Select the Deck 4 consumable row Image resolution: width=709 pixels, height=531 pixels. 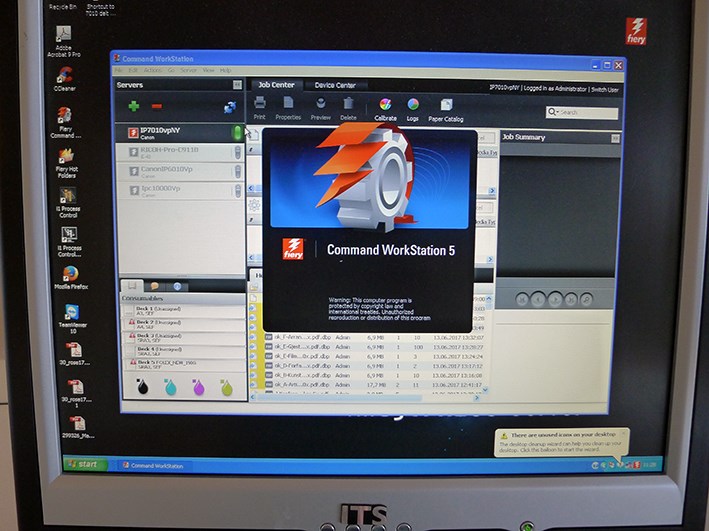[x=184, y=351]
